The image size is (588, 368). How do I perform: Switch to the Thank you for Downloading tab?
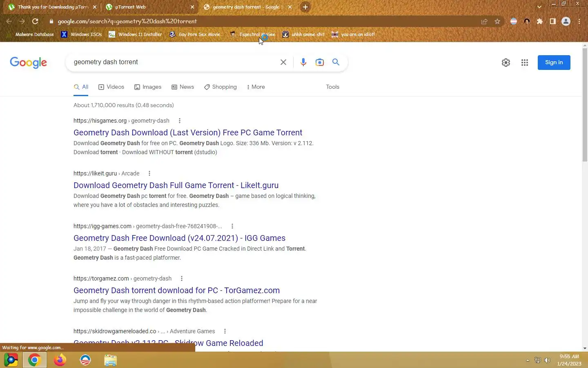(x=53, y=7)
